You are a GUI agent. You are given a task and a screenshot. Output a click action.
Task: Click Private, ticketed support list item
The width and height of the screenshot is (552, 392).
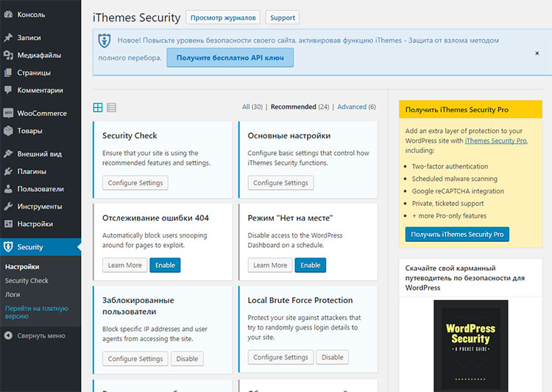(447, 204)
